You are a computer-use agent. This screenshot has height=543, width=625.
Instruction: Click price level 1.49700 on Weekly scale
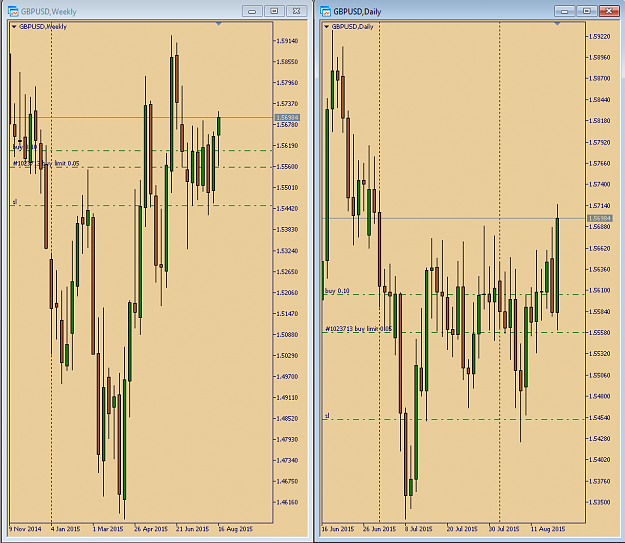287,376
